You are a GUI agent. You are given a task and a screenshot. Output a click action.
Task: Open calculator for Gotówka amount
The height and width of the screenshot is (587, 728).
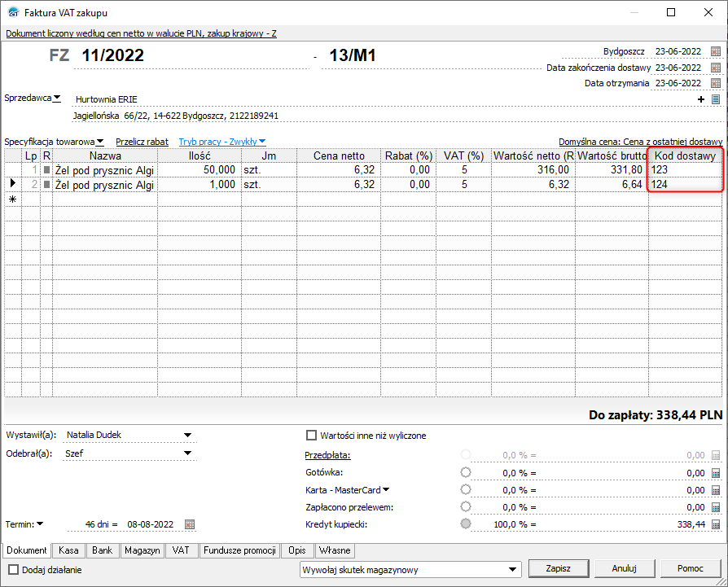716,473
